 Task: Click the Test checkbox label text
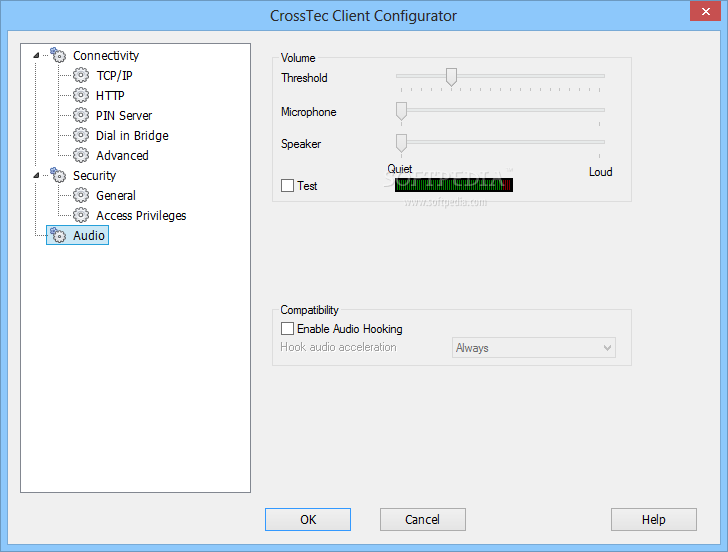click(307, 186)
